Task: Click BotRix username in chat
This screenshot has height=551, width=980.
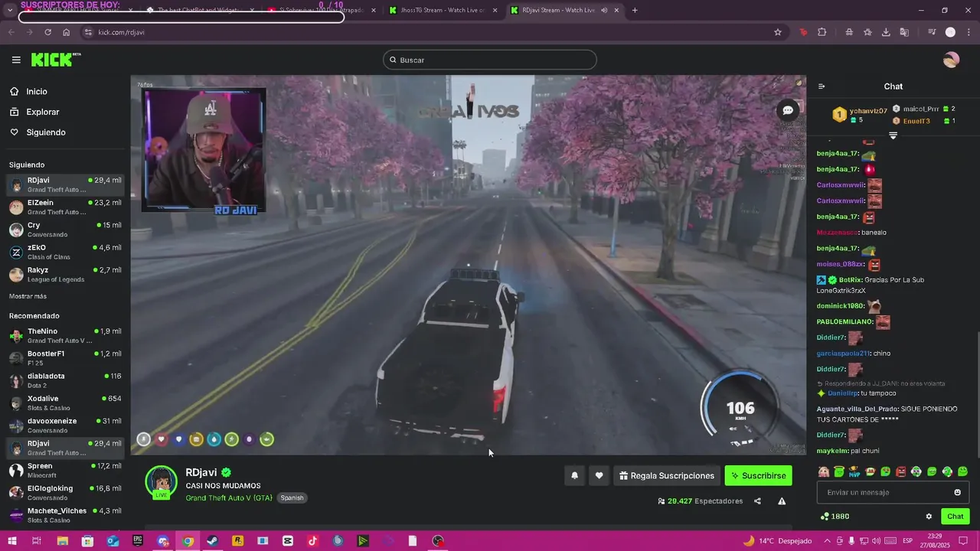Action: [851, 280]
